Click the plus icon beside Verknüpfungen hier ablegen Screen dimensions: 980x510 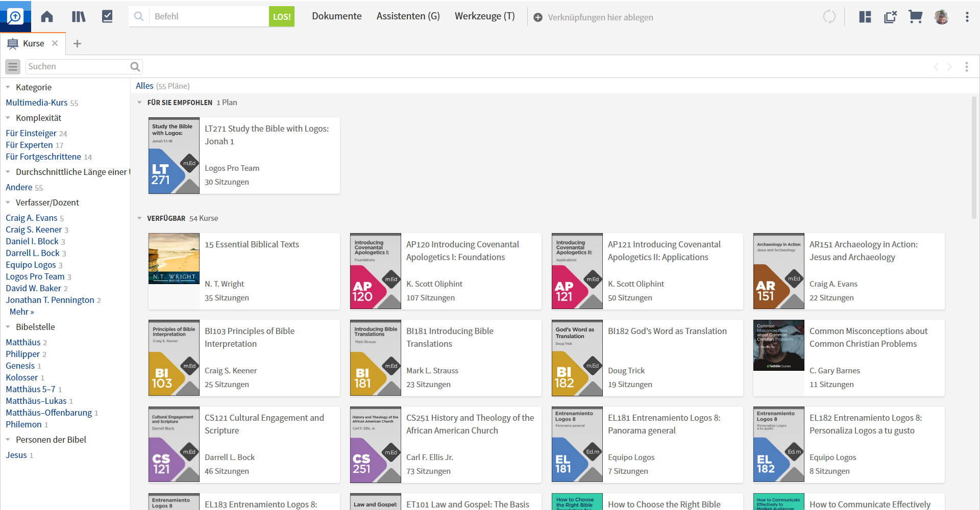pos(538,17)
